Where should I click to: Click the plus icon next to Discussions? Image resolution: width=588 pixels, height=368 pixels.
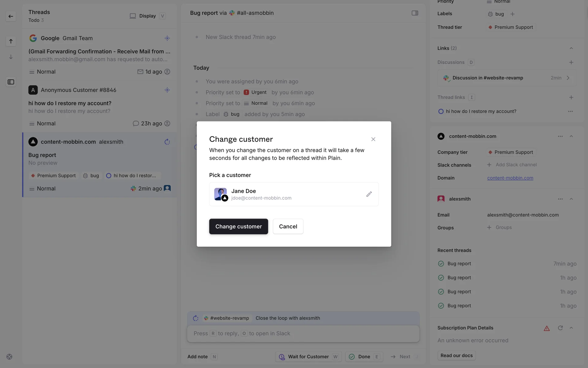(x=571, y=62)
